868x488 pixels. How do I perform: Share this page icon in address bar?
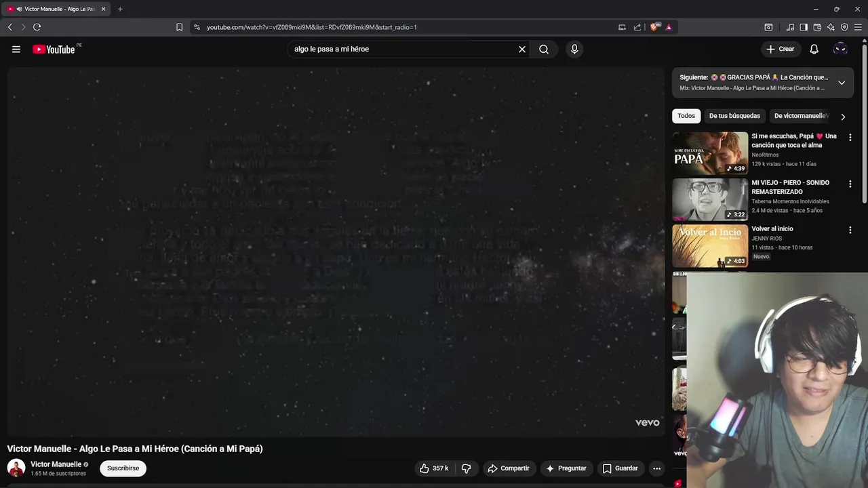637,27
